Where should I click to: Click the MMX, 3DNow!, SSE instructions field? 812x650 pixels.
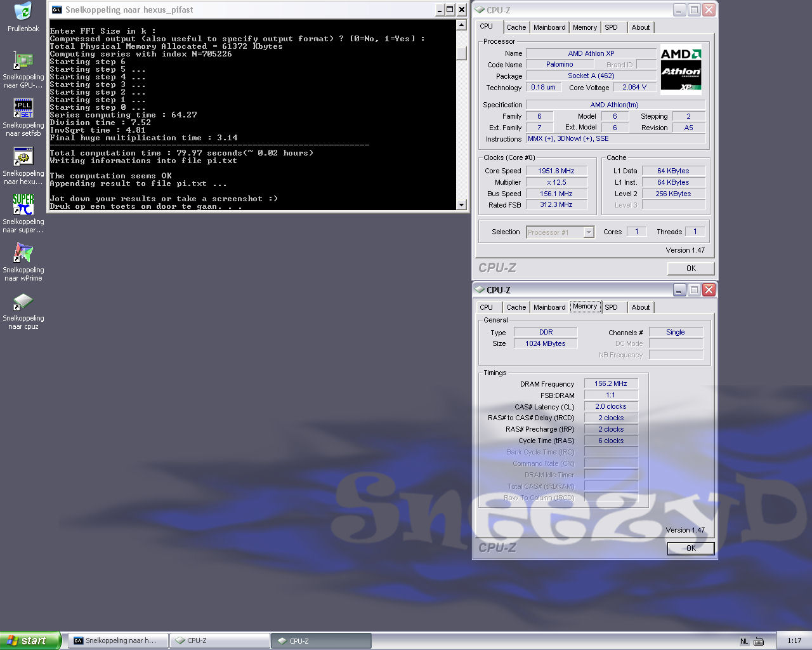[616, 138]
